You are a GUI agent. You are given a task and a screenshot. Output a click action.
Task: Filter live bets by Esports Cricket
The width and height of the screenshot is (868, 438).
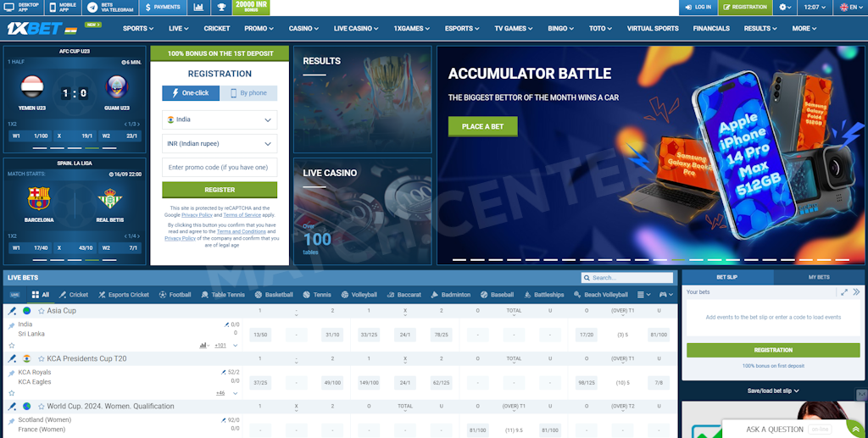coord(124,295)
